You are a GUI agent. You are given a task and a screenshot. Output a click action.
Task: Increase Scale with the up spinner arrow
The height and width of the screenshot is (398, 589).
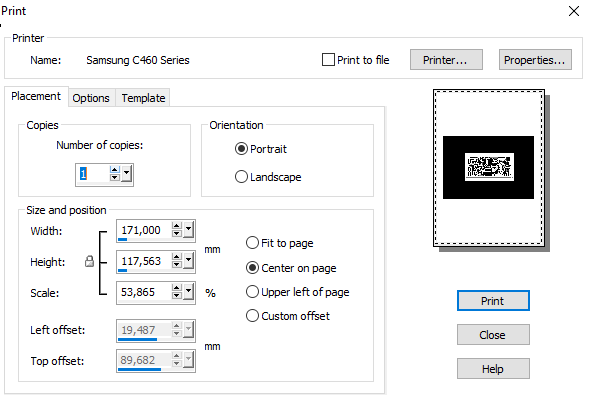coord(177,288)
